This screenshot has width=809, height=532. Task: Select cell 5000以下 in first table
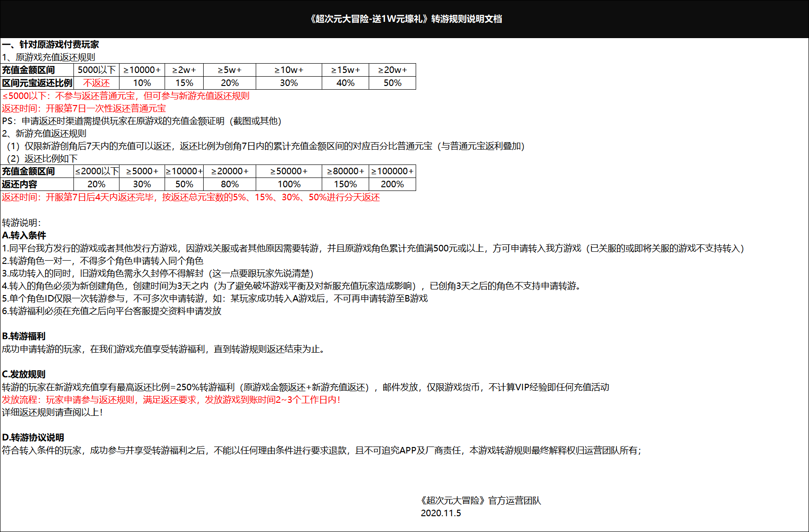(x=97, y=70)
